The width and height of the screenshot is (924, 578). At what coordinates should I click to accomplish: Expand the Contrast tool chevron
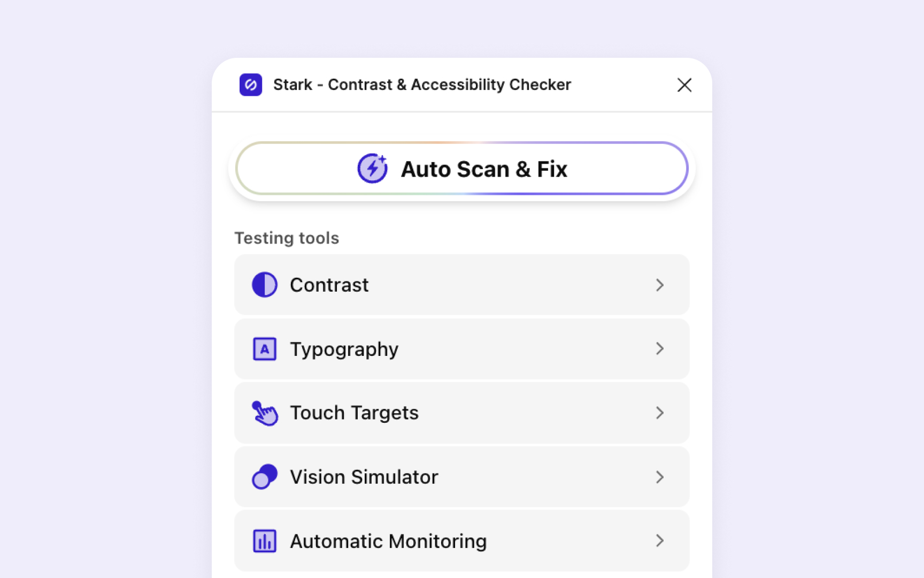pyautogui.click(x=660, y=285)
